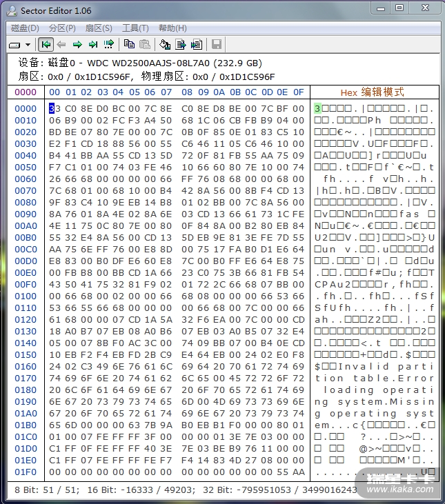This screenshot has height=504, width=445.
Task: Select first hex byte 33 at offset 0000
Action: click(x=55, y=109)
